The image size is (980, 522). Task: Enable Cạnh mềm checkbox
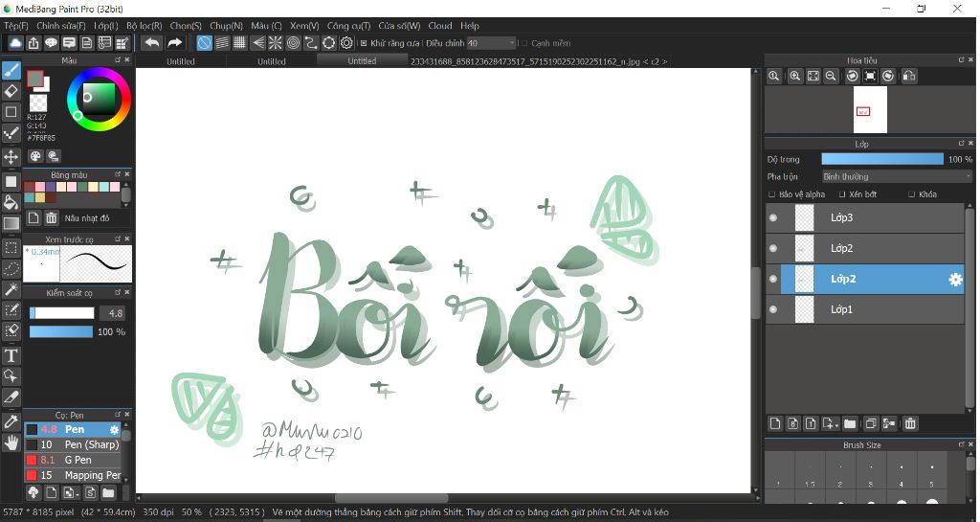coord(523,43)
